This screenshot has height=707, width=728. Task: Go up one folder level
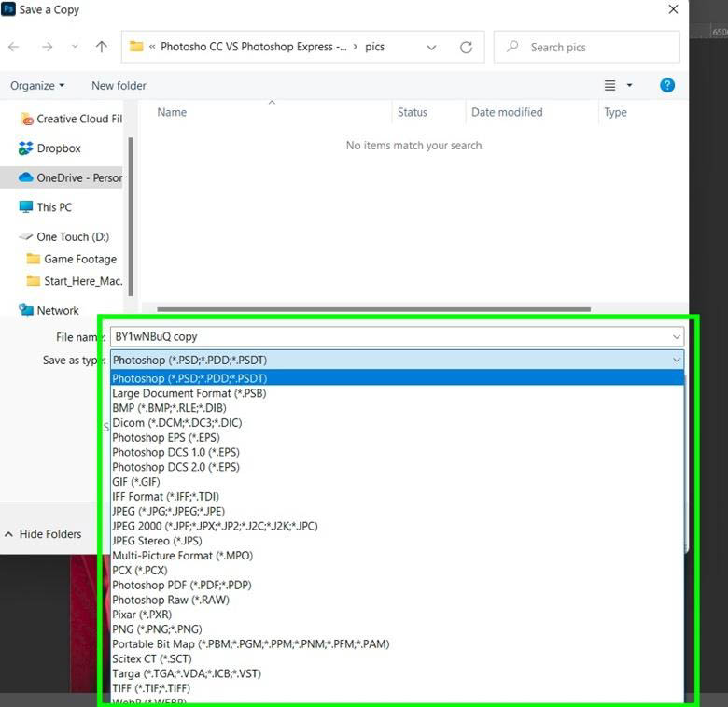(x=101, y=47)
